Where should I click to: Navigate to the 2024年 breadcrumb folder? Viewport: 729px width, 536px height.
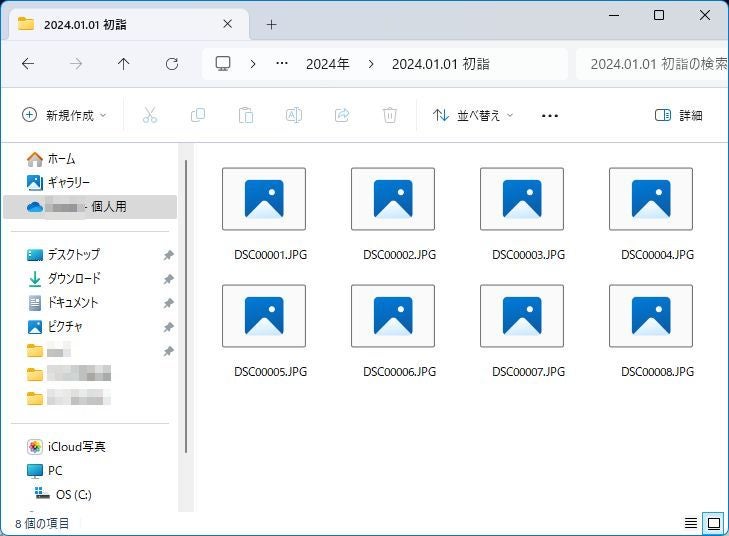327,64
